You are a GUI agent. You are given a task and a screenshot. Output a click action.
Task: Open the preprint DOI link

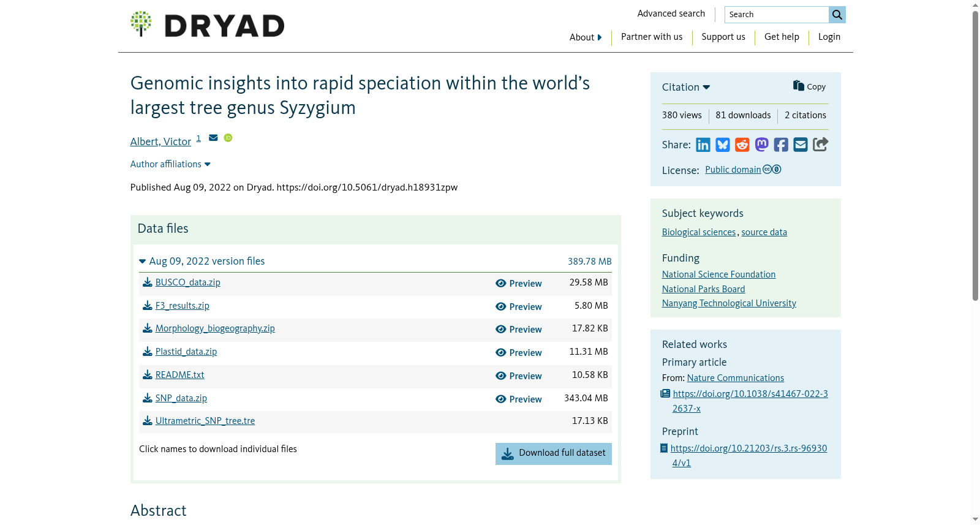coord(748,456)
